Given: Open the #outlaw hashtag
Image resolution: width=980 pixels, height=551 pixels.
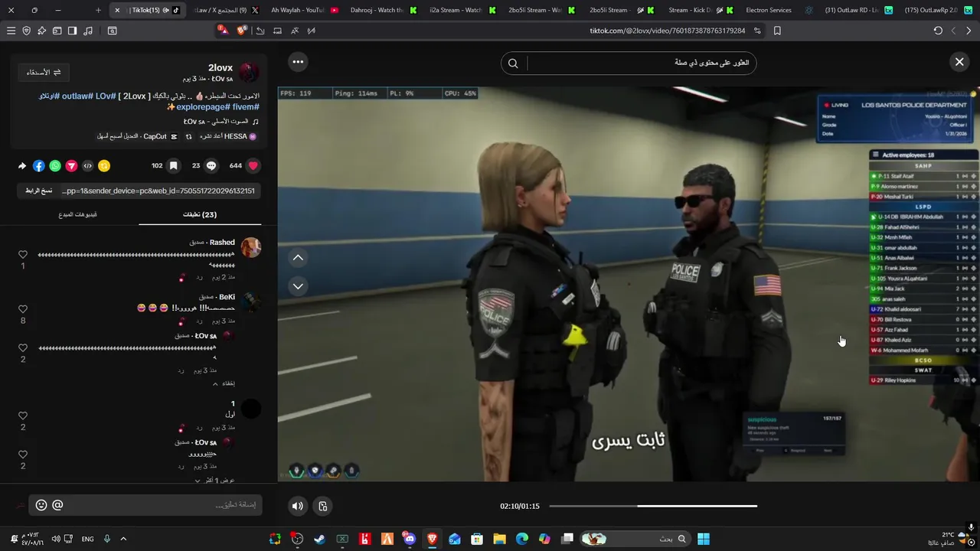Looking at the screenshot, I should point(77,96).
